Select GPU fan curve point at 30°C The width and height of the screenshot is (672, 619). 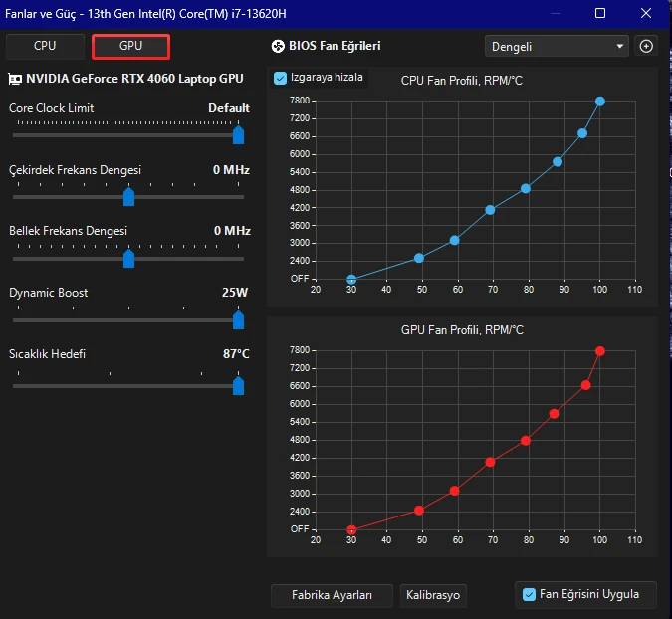(351, 529)
